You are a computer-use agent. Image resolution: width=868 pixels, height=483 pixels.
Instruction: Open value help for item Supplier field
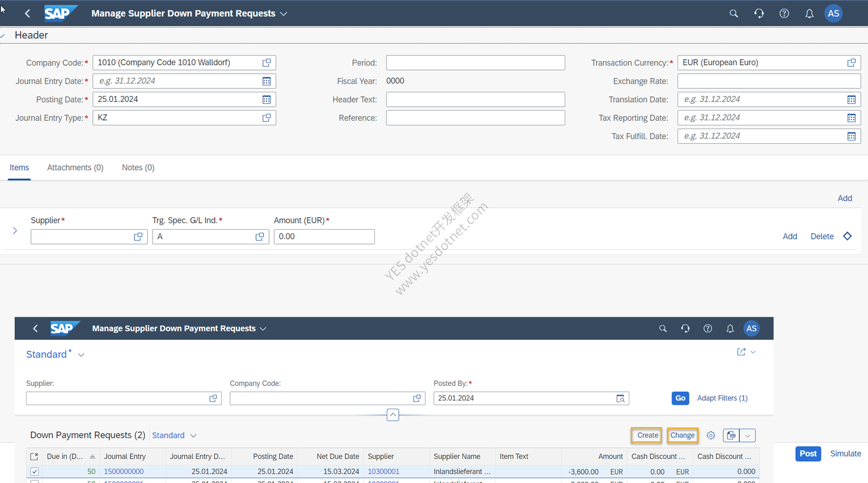tap(138, 237)
